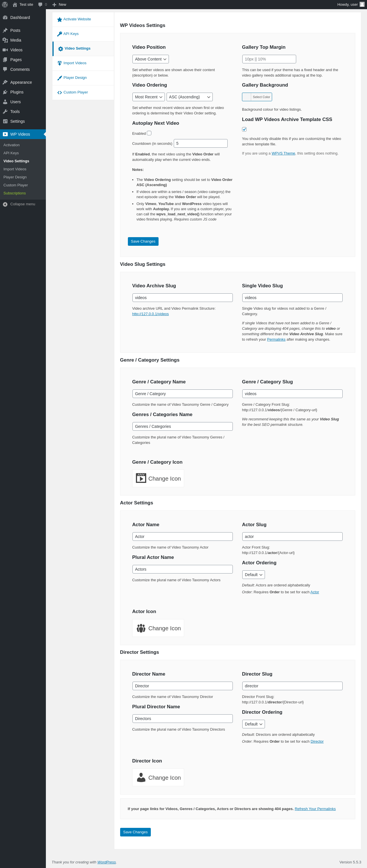Click the Refresh Your Permalinks link
367x868 pixels.
pos(315,809)
